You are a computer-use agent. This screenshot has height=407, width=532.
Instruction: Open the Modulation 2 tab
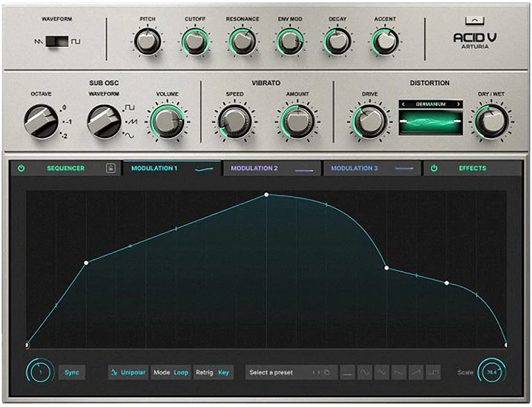click(x=272, y=169)
